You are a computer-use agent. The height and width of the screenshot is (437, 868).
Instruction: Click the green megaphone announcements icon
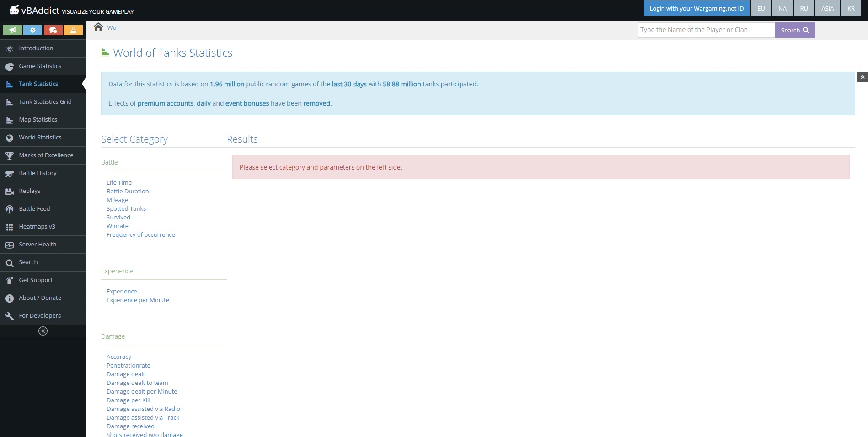(x=12, y=30)
